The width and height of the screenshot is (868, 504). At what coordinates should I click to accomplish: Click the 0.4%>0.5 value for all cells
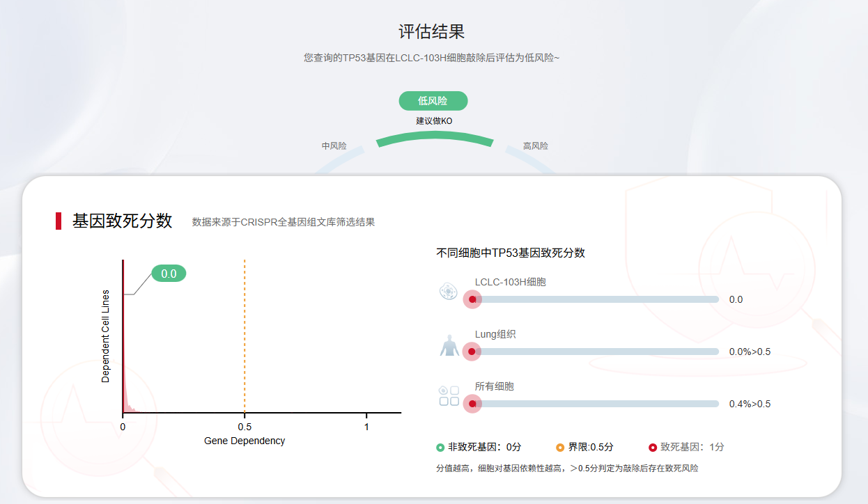[x=750, y=404]
